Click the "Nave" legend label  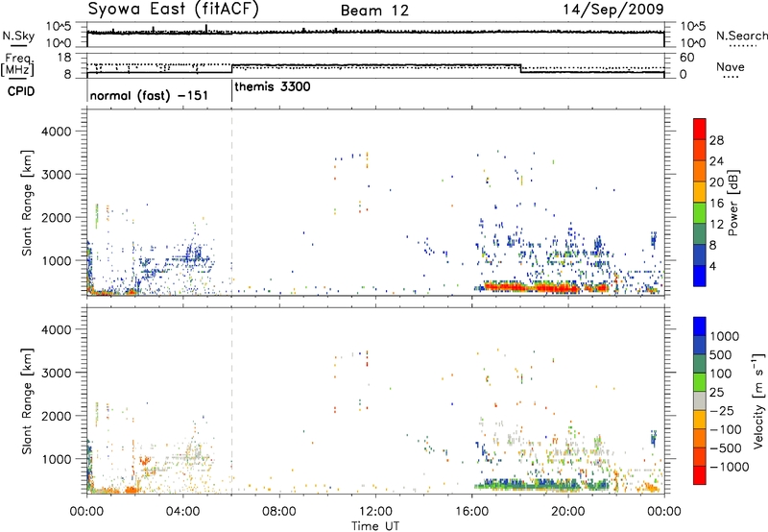coord(730,67)
